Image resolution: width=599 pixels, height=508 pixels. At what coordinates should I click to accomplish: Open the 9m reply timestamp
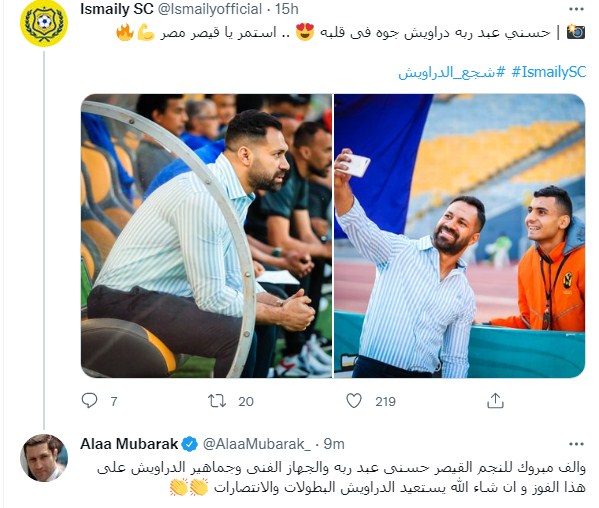(334, 444)
